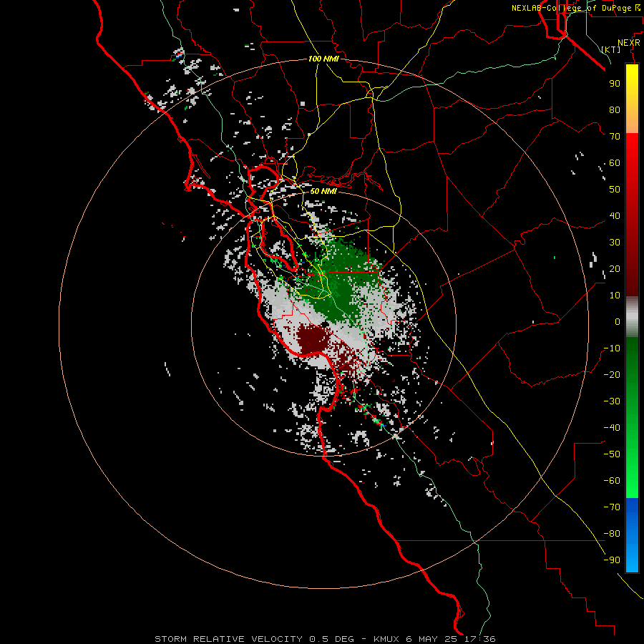The width and height of the screenshot is (644, 644).
Task: Click the '-30' value on velocity scale
Action: click(612, 401)
